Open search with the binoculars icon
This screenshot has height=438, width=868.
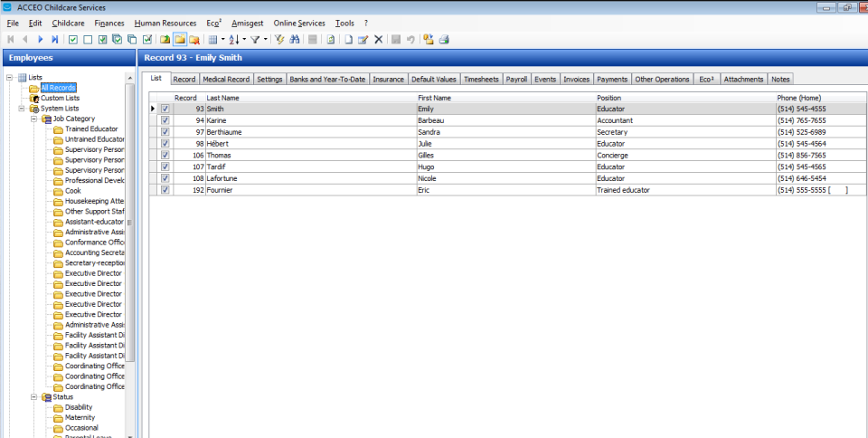[x=295, y=39]
